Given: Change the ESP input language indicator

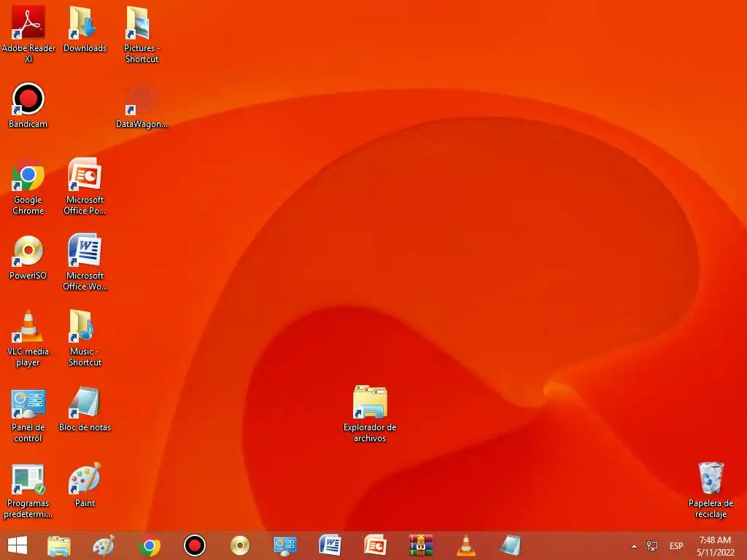Looking at the screenshot, I should (676, 545).
